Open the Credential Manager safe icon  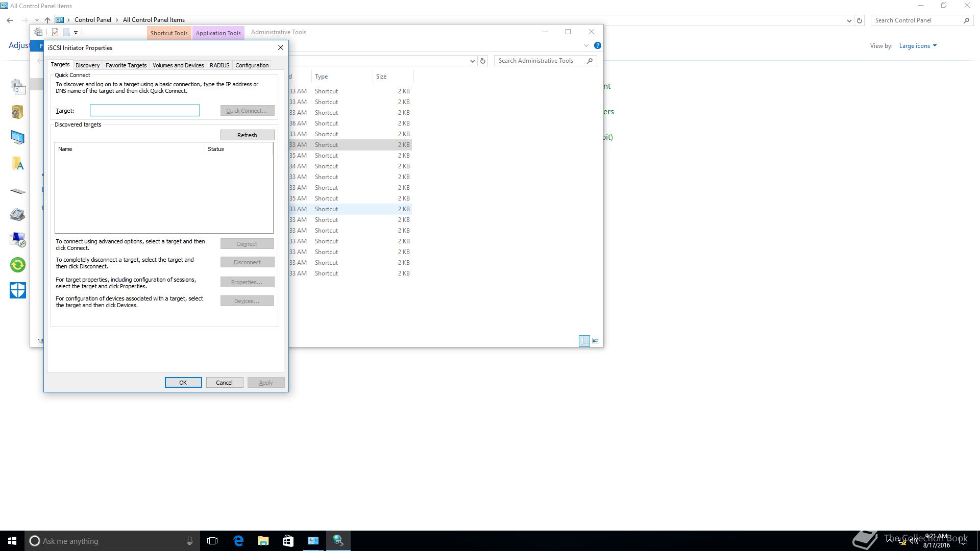coord(17,112)
